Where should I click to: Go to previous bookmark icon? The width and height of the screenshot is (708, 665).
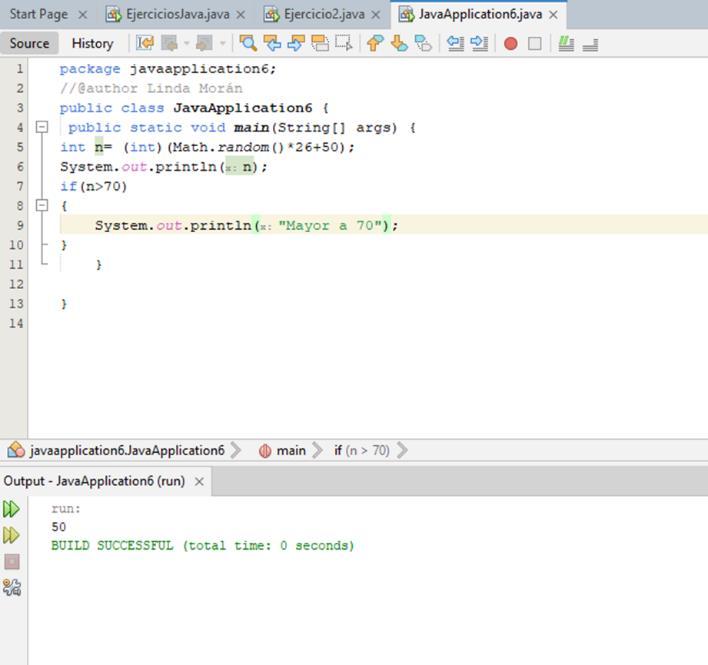pyautogui.click(x=375, y=43)
